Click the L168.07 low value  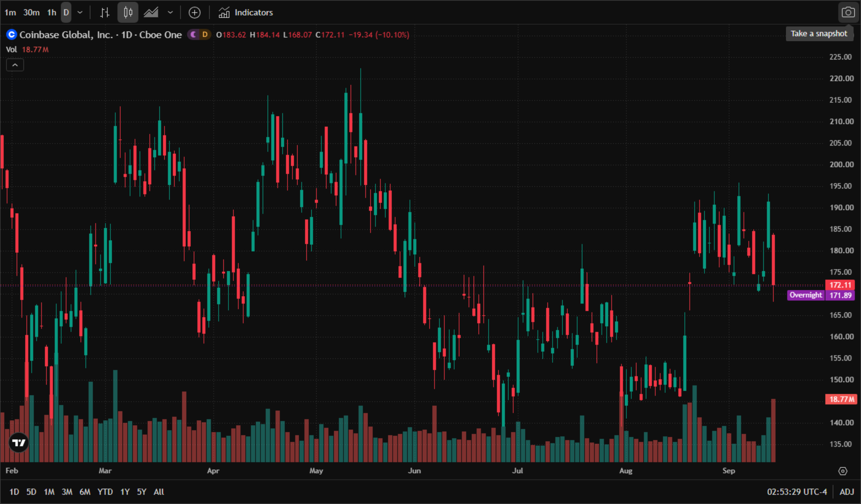coord(298,35)
